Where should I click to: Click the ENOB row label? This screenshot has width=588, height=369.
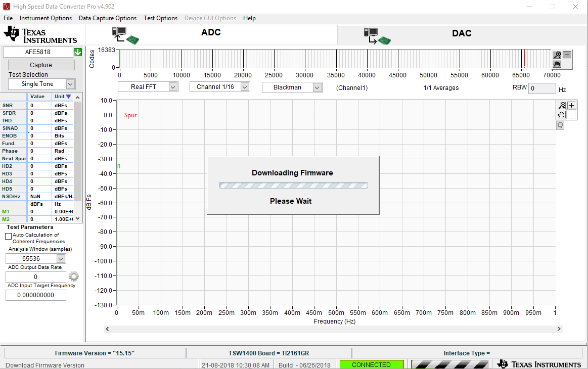[x=10, y=136]
